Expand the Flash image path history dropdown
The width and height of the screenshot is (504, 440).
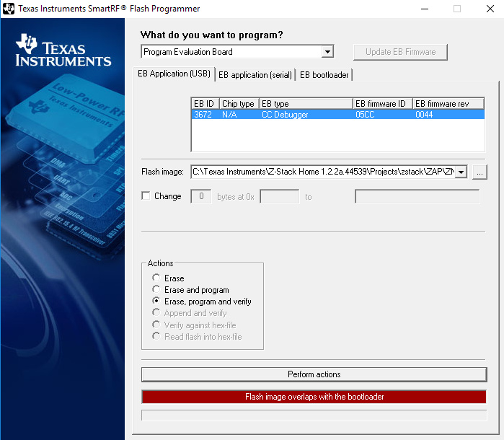(461, 172)
